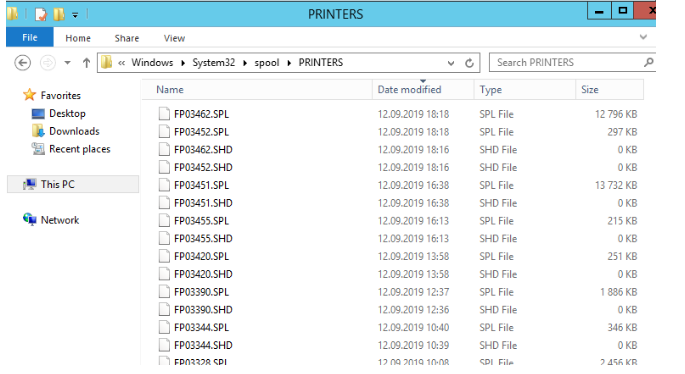Viewport: 685px width, 374px height.
Task: Click the search magnifier icon
Action: [649, 62]
